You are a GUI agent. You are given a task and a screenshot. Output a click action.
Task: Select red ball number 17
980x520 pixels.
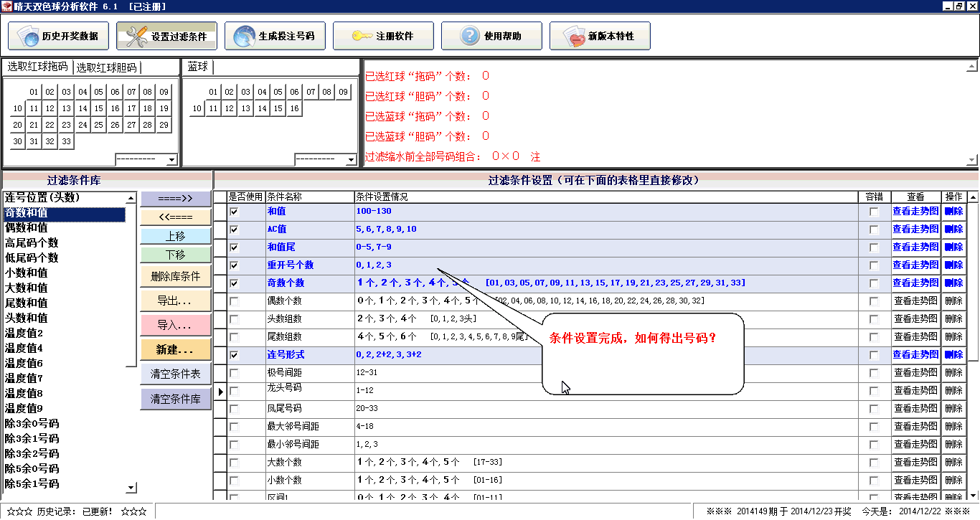(x=131, y=109)
